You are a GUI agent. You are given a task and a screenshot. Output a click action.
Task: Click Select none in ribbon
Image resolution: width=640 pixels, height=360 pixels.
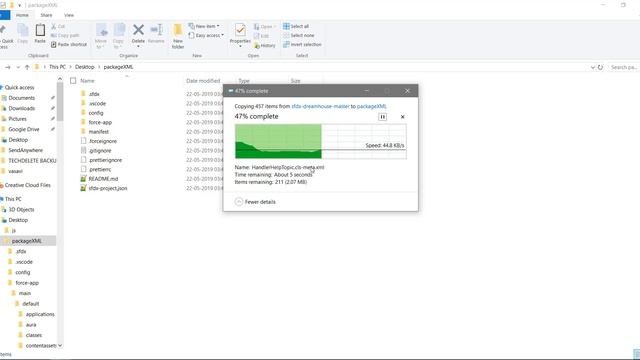[x=298, y=35]
